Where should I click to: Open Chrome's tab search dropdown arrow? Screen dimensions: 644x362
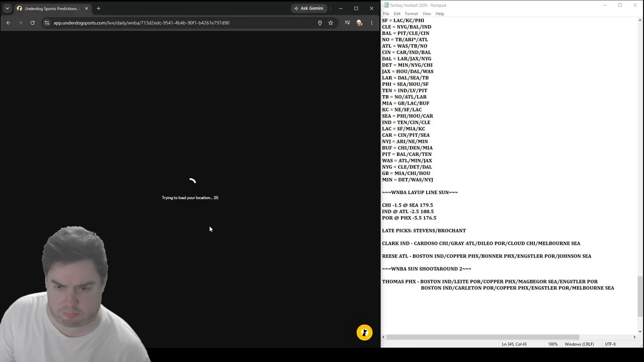point(7,9)
